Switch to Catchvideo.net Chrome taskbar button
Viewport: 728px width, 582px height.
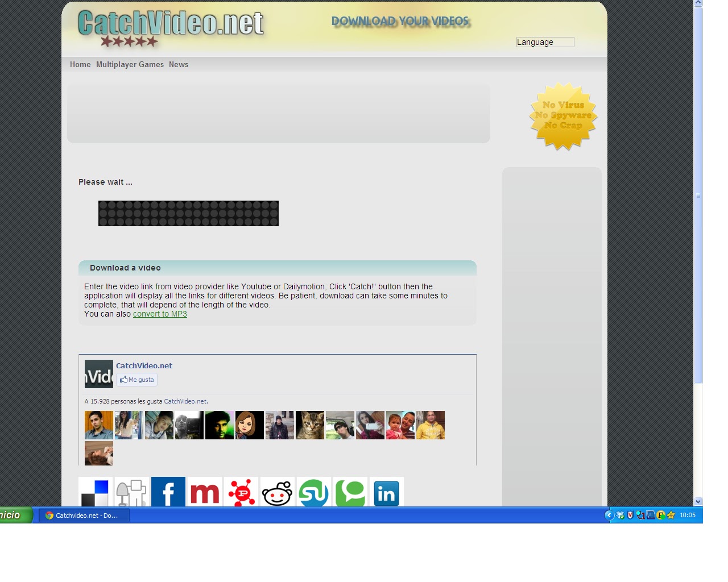(x=84, y=516)
